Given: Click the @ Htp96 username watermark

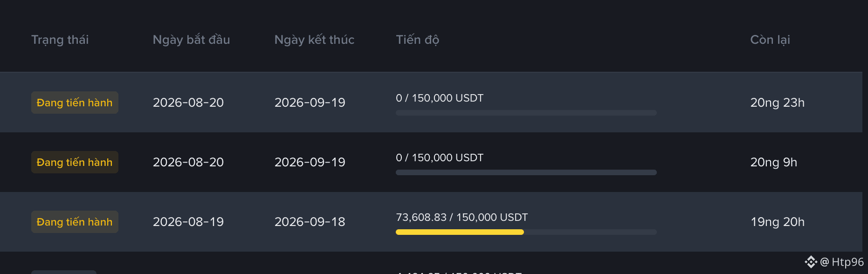Looking at the screenshot, I should [842, 262].
